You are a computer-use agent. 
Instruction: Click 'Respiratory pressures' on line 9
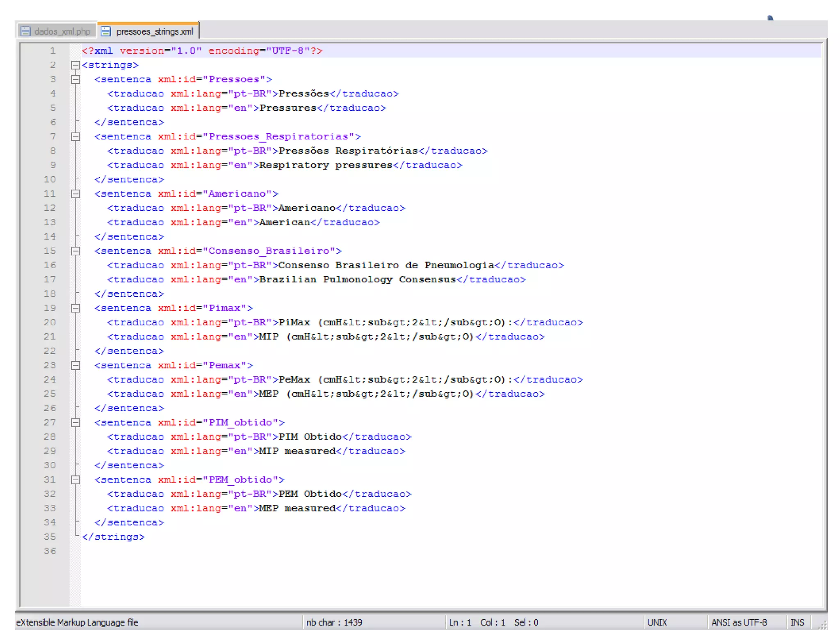[x=326, y=165]
